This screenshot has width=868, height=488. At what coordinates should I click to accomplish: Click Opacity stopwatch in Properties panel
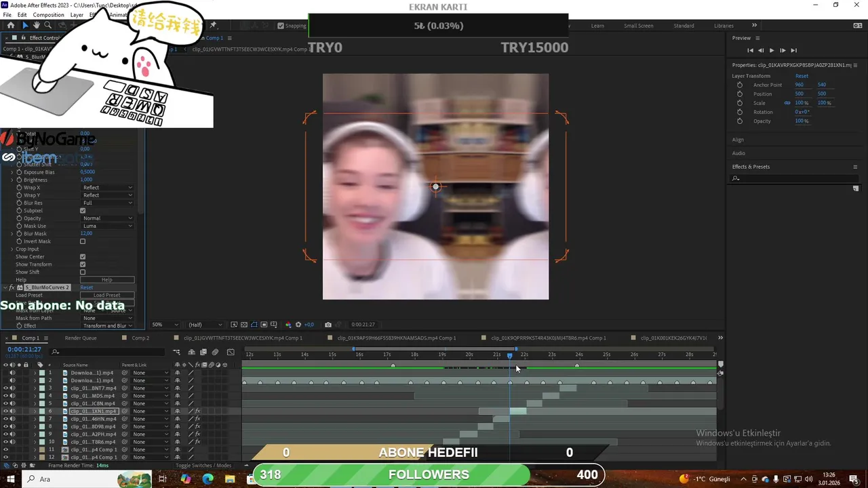pos(739,121)
